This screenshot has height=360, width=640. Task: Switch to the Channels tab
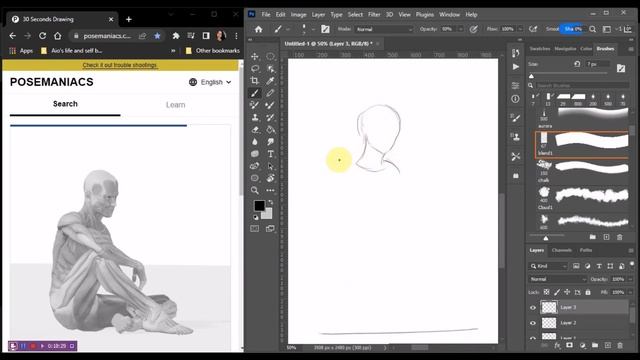pyautogui.click(x=562, y=250)
